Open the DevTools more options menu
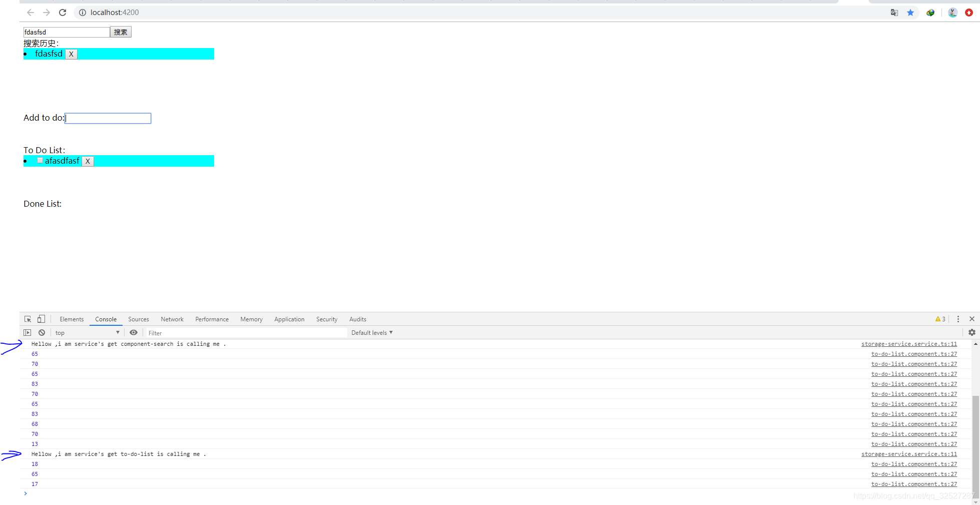The image size is (980, 505). [958, 319]
